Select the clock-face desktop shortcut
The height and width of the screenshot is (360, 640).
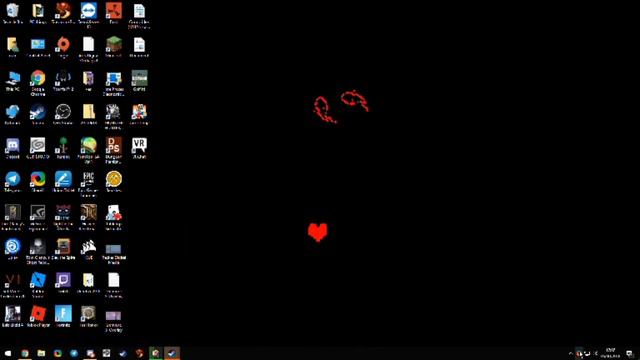coord(63,112)
